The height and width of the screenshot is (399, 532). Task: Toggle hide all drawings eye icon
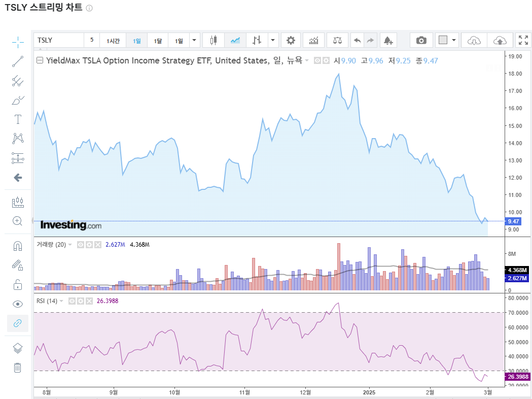(18, 304)
